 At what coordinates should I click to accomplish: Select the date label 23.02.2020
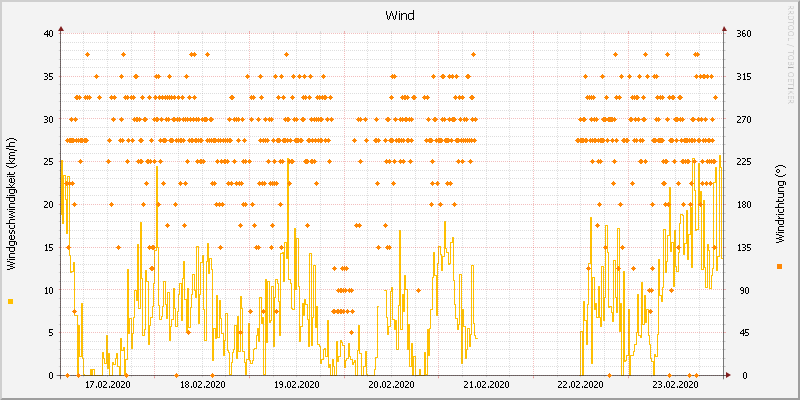click(676, 385)
